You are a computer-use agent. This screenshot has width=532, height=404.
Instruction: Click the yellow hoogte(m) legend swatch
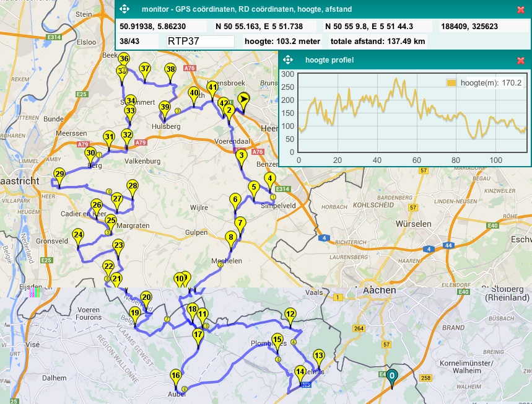451,83
